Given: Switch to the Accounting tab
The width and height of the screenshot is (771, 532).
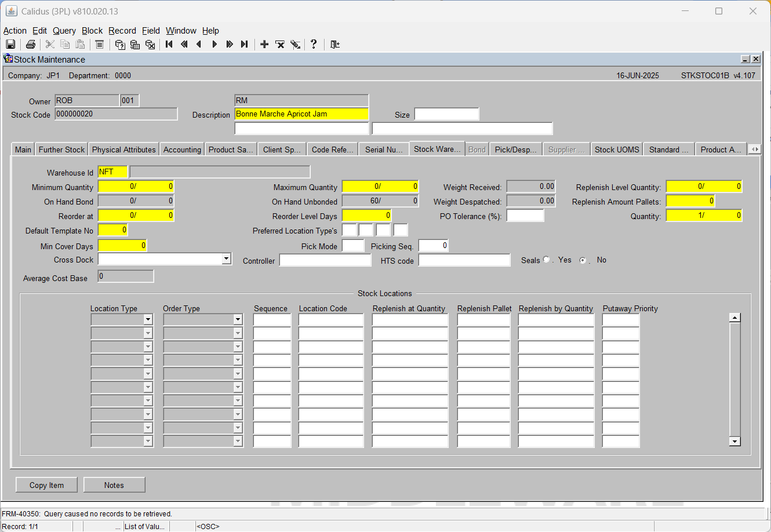Looking at the screenshot, I should pyautogui.click(x=182, y=150).
